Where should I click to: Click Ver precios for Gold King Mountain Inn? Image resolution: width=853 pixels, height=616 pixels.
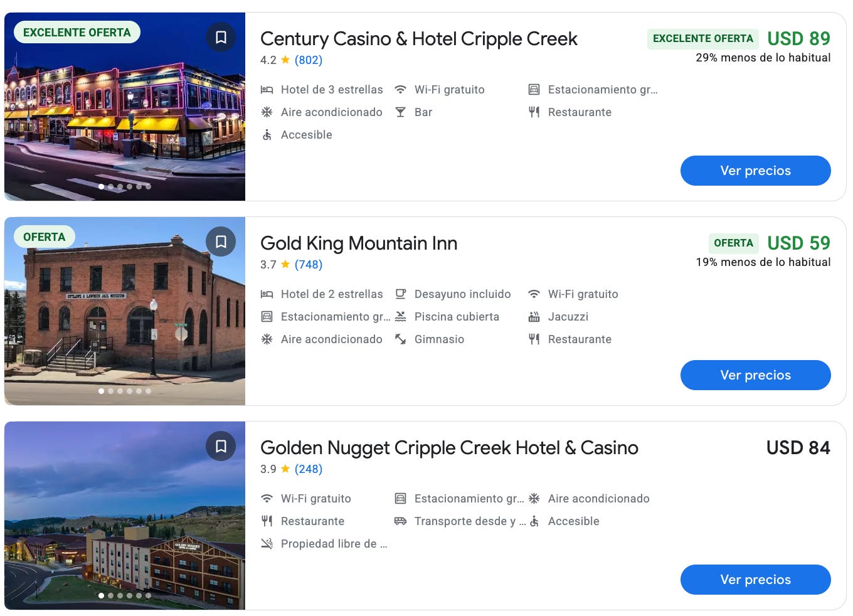coord(755,375)
